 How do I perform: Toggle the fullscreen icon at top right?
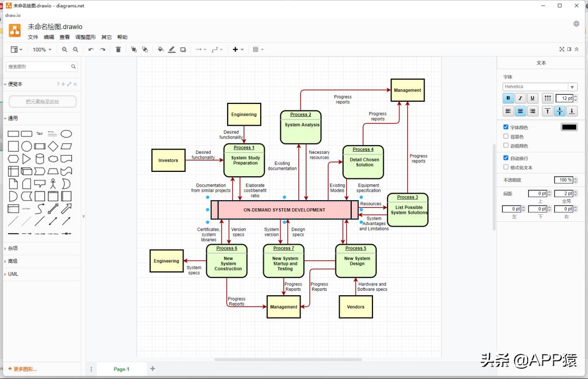562,49
